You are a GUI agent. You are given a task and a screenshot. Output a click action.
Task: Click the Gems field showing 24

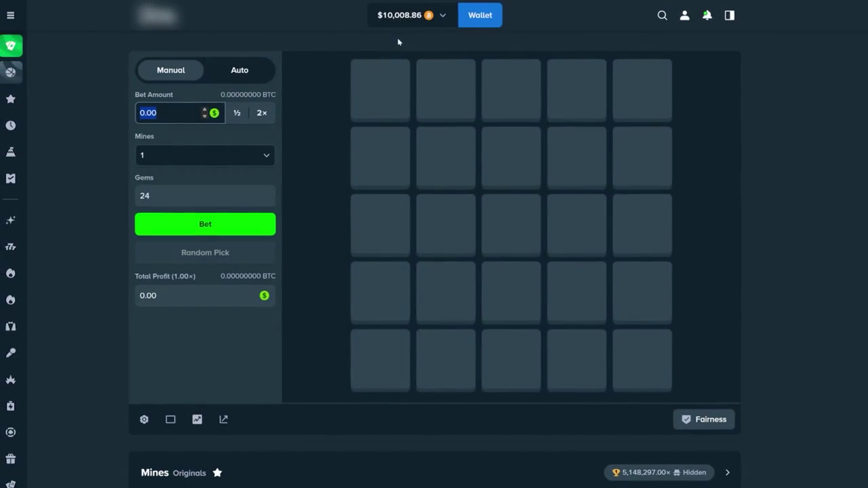[x=205, y=196]
